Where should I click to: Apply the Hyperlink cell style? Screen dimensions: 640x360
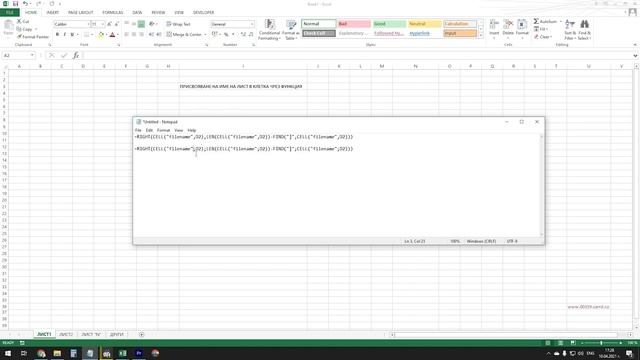point(424,33)
